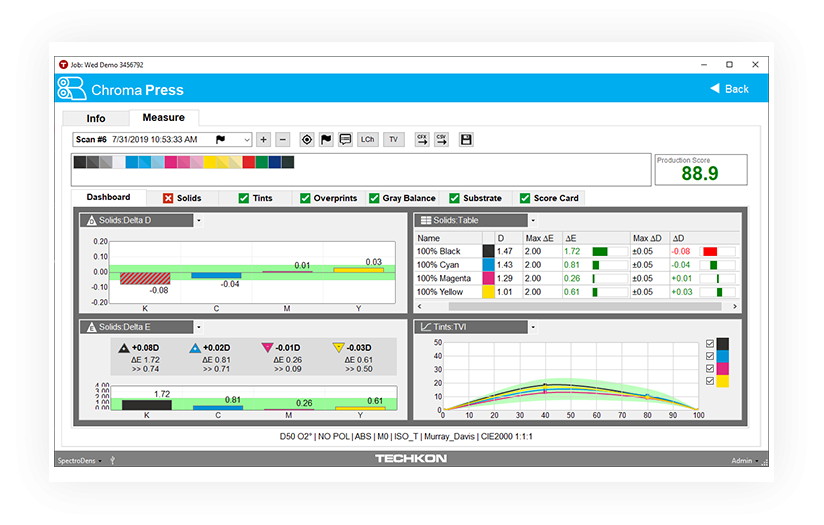Image resolution: width=824 pixels, height=525 pixels.
Task: Click the black flag toolbar icon
Action: coord(326,140)
